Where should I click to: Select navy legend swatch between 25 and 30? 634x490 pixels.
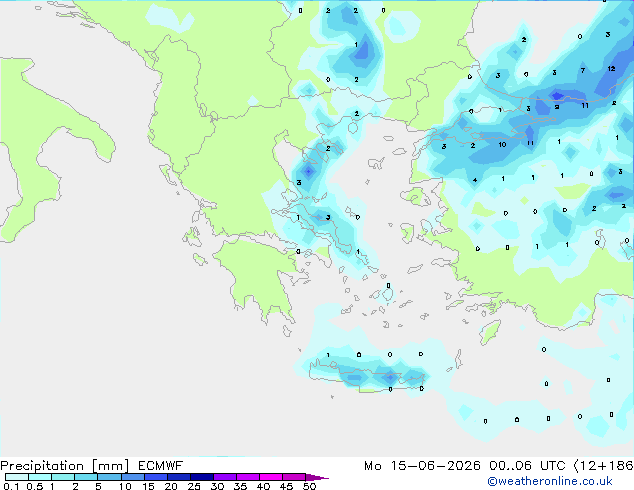[x=202, y=477]
